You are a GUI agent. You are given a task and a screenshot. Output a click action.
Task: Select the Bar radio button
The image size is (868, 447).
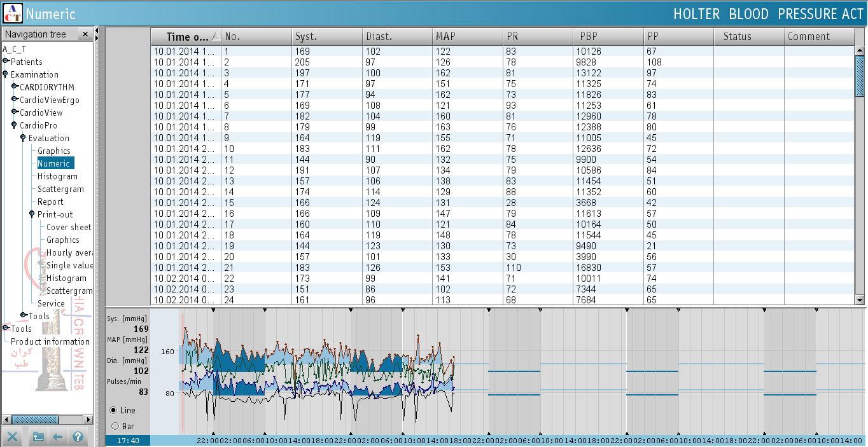(x=115, y=426)
